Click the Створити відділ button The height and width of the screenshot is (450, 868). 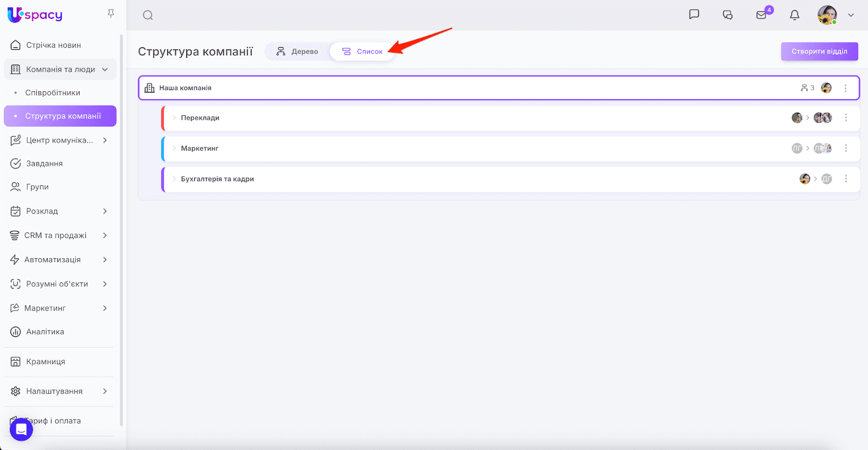pos(819,52)
